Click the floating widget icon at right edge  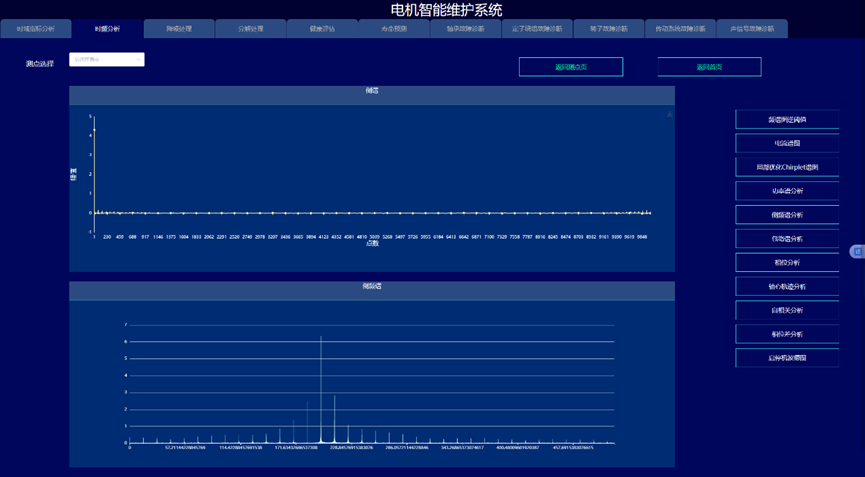point(857,251)
